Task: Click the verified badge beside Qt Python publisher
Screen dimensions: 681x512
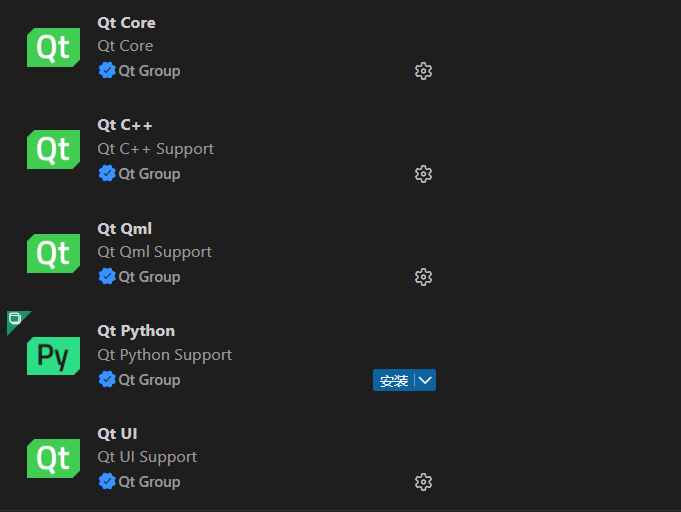Action: coord(107,379)
